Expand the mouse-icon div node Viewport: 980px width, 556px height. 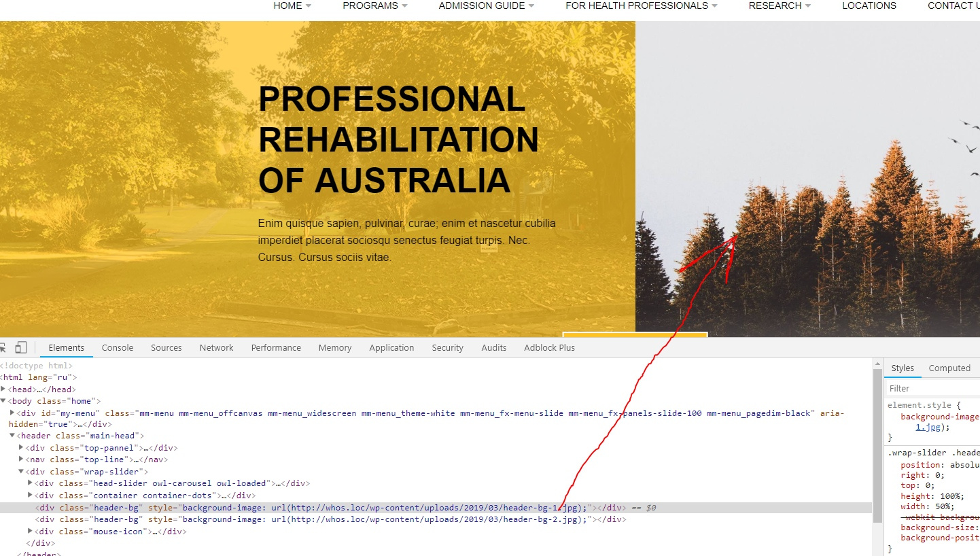click(30, 531)
